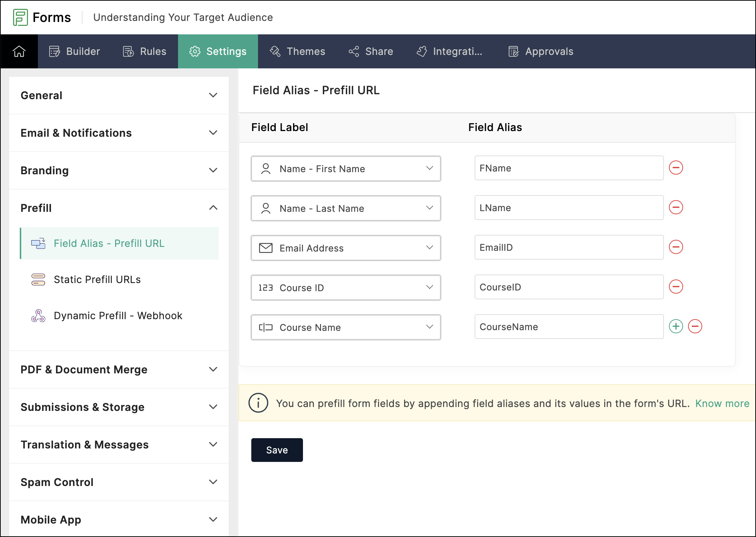Delete the CourseName alias row
Image resolution: width=756 pixels, height=537 pixels.
[695, 327]
